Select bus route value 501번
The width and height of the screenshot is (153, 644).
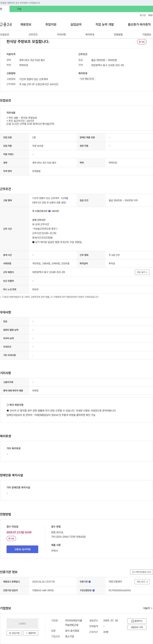pos(35,290)
